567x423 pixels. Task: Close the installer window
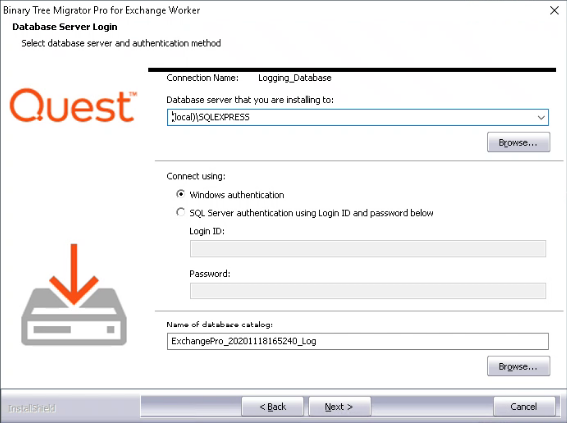coord(554,10)
